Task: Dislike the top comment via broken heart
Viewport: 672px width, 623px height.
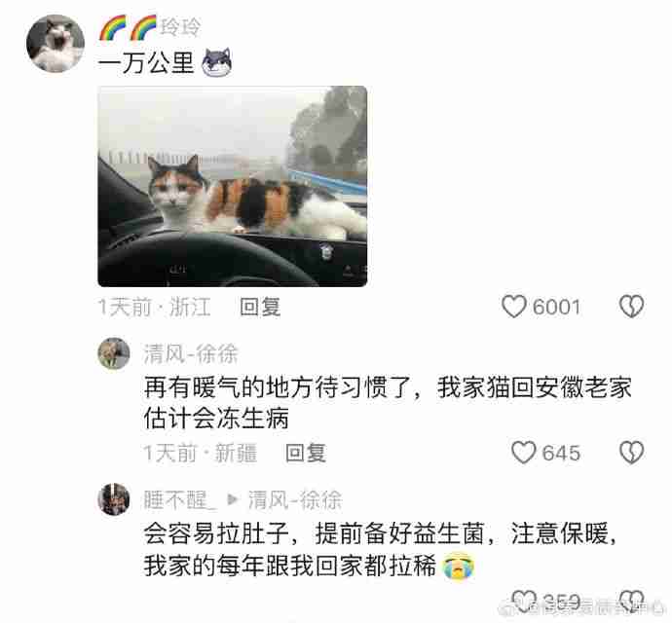Action: tap(631, 307)
